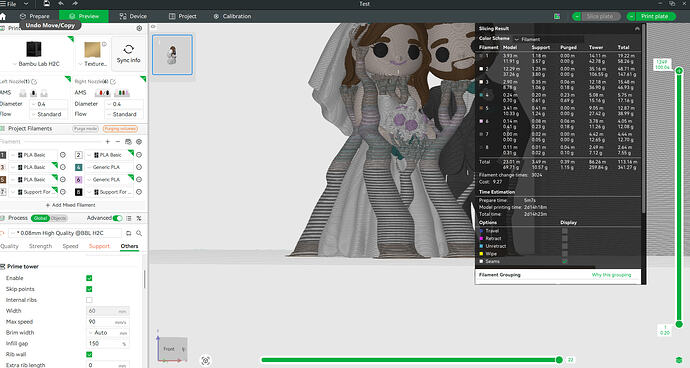Open the File menu dropdown arrow
This screenshot has width=690, height=368.
pyautogui.click(x=26, y=4)
